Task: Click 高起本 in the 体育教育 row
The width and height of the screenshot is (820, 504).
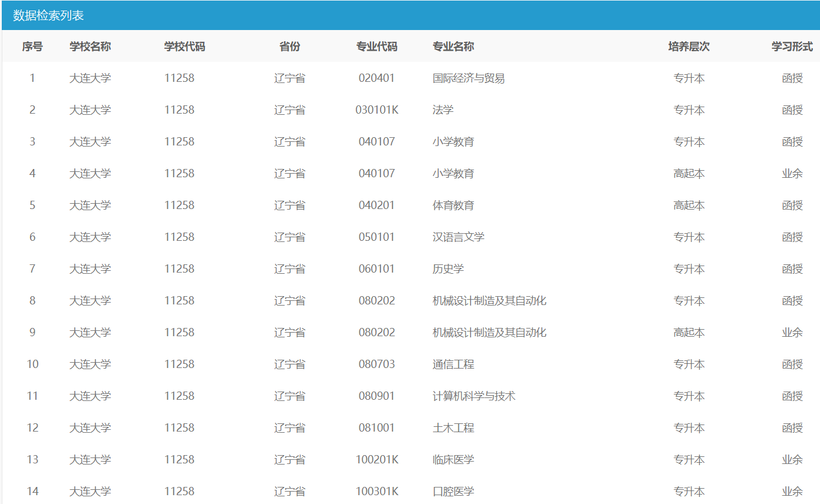Action: [689, 205]
